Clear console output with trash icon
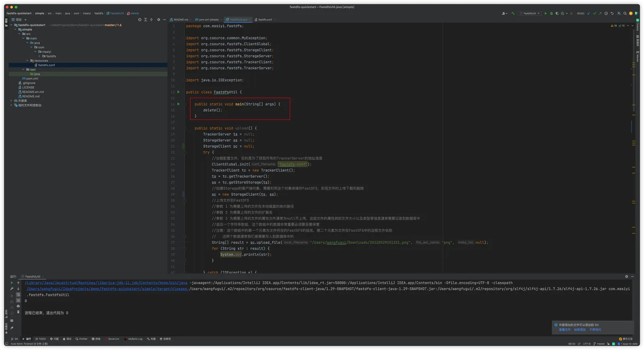 click(x=18, y=312)
